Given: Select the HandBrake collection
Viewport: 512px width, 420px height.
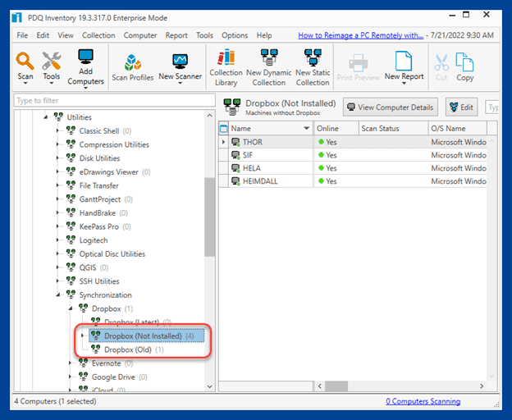Looking at the screenshot, I should (x=98, y=212).
